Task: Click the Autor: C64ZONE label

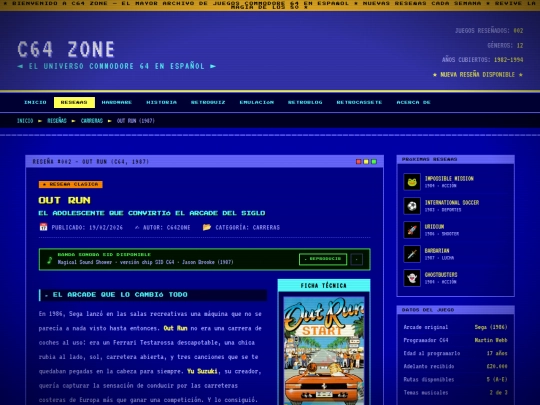Action: point(167,227)
